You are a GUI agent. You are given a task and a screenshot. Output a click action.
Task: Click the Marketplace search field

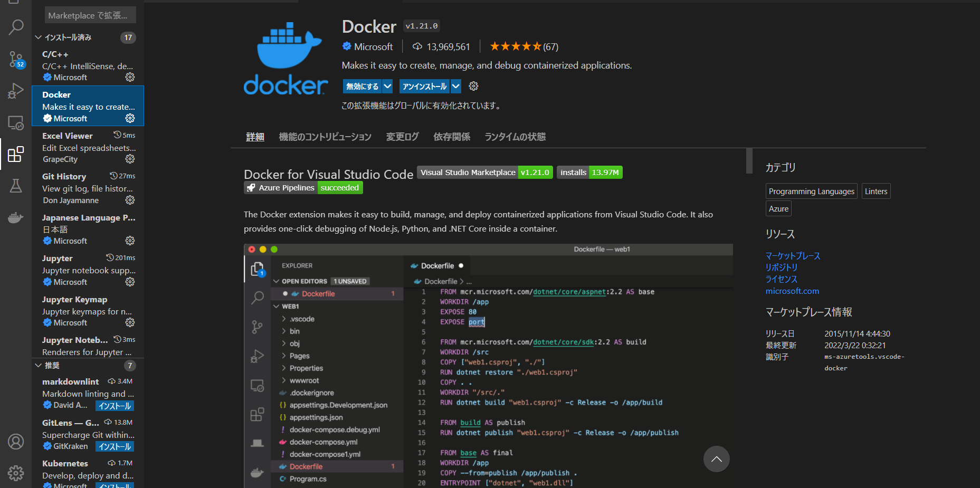point(87,15)
